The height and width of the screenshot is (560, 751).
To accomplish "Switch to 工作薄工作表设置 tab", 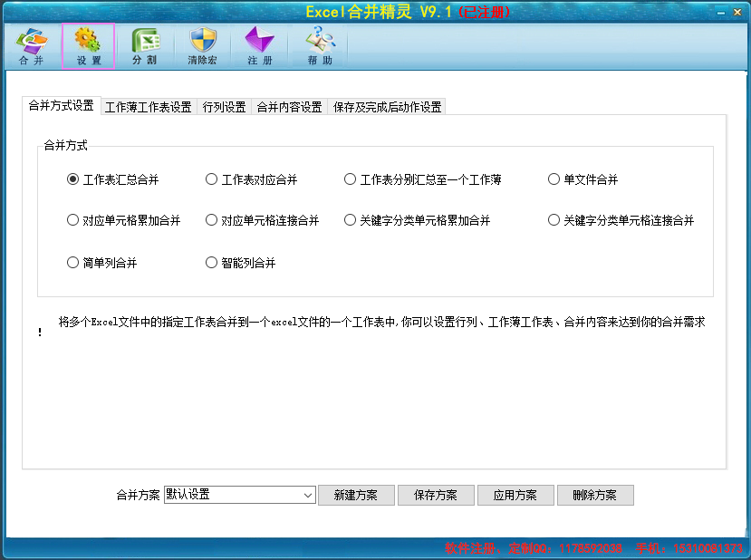I will pos(149,107).
